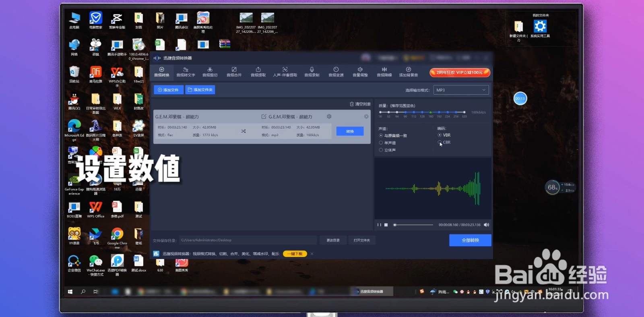644x317 pixels.
Task: Open the 迅捷PDF转换器 desktop icon
Action: point(117,265)
